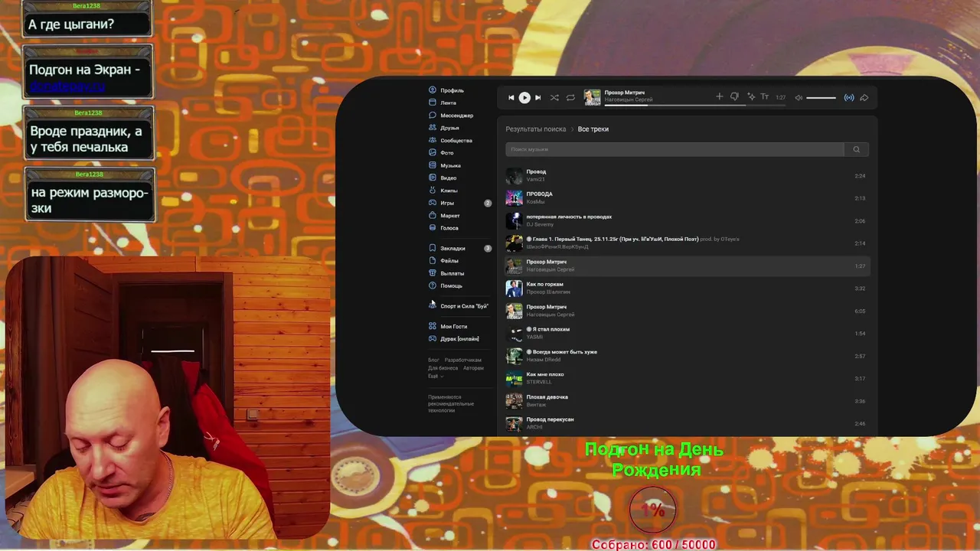This screenshot has height=551, width=980.
Task: Play the track Провод by Vami21
Action: (x=687, y=176)
